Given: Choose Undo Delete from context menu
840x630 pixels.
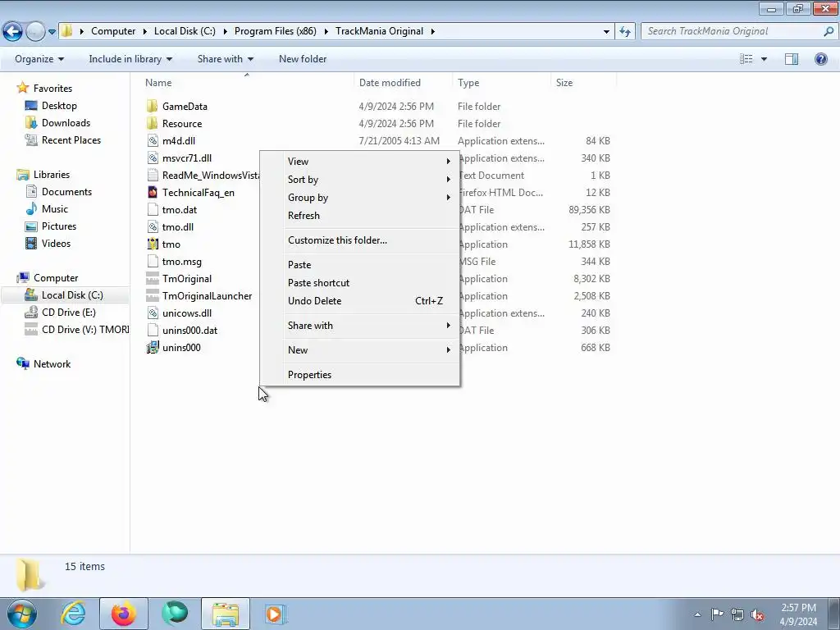Looking at the screenshot, I should pos(370,301).
